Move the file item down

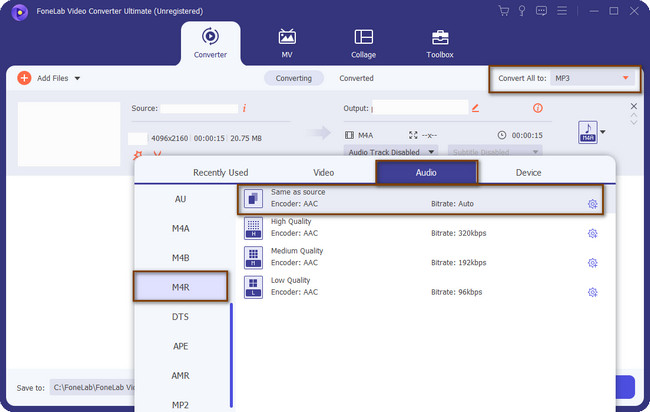[x=633, y=122]
